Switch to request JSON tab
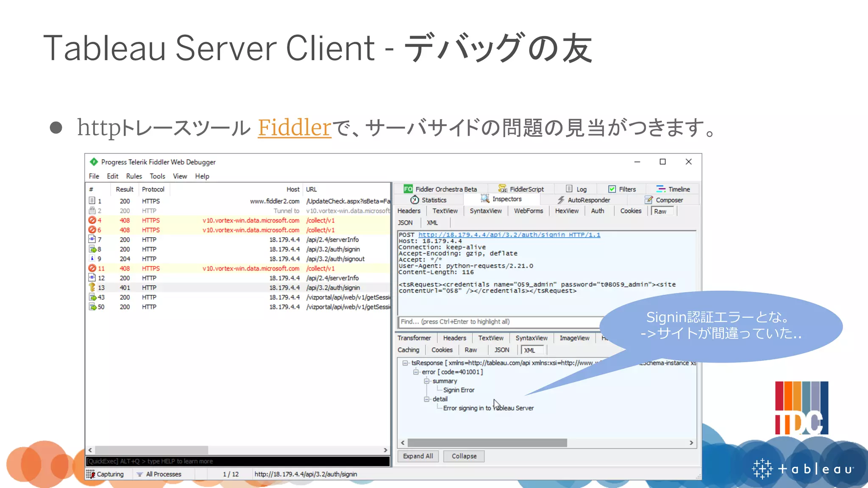 pyautogui.click(x=405, y=223)
